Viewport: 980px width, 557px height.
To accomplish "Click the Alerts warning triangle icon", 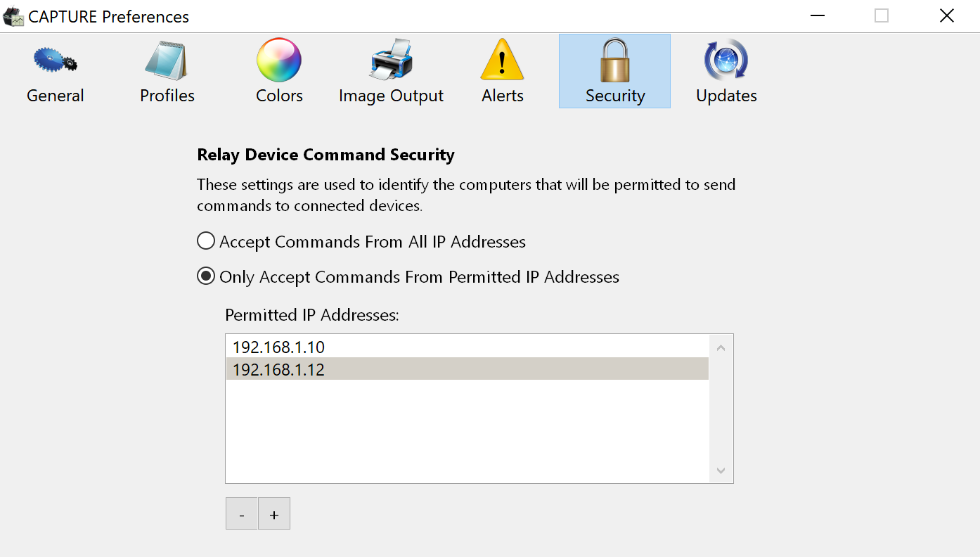I will [502, 60].
